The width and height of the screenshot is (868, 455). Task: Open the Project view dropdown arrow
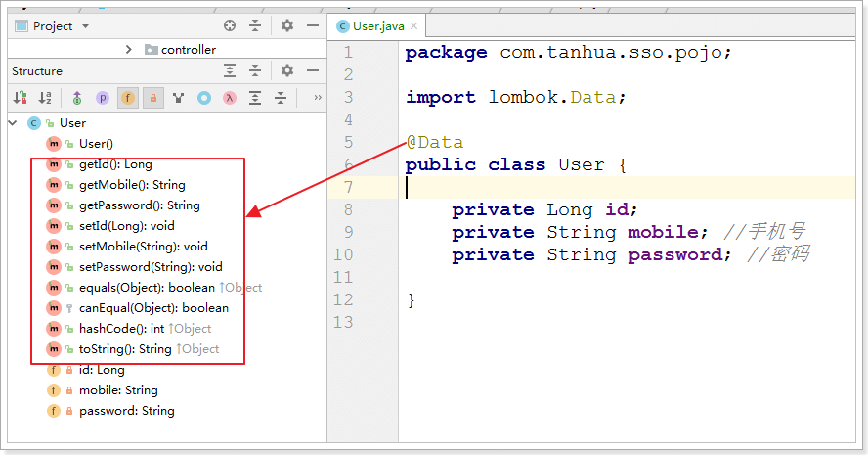click(85, 26)
